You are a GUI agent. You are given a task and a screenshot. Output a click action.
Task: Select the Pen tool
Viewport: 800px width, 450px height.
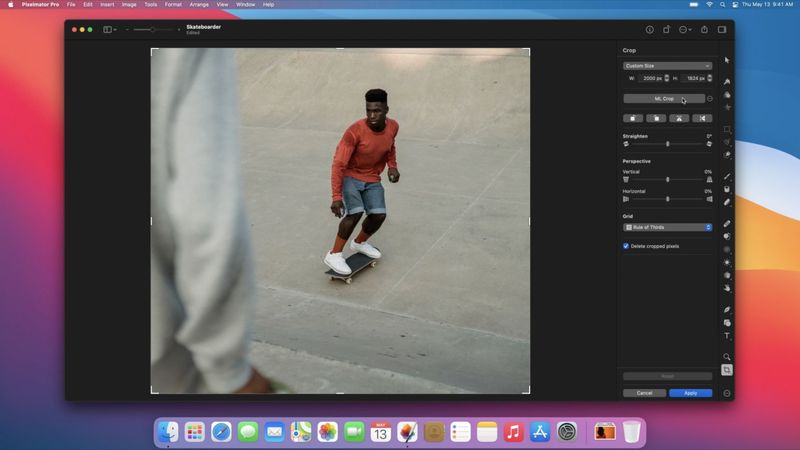[x=727, y=310]
